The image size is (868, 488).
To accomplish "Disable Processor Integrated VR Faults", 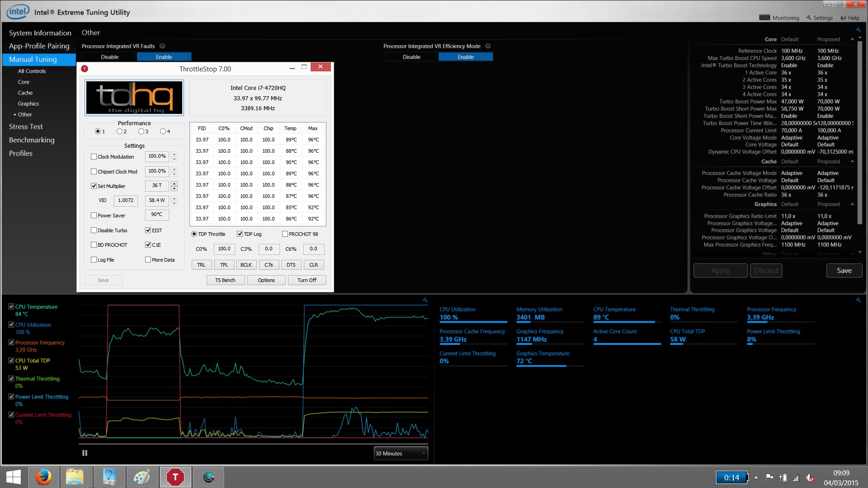I will pyautogui.click(x=109, y=57).
